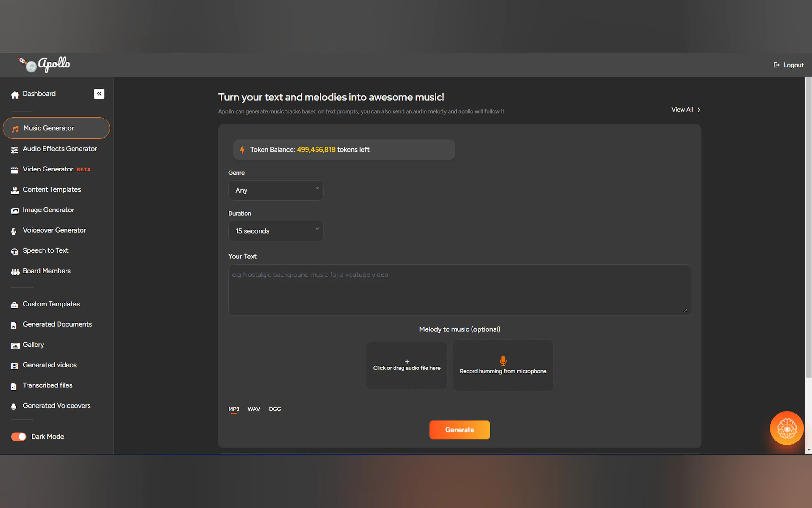Screen dimensions: 812x508
Task: Collapse sidebar with double-chevron icon
Action: coord(99,94)
